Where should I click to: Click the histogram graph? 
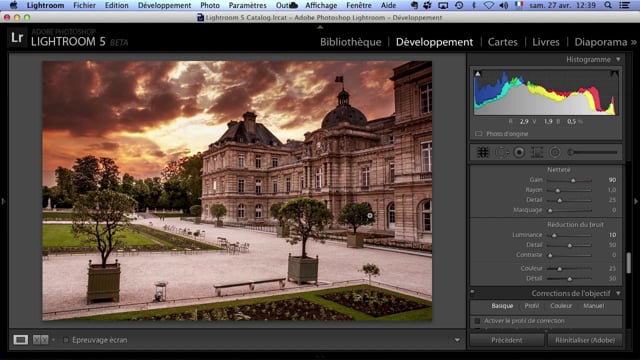[546, 93]
